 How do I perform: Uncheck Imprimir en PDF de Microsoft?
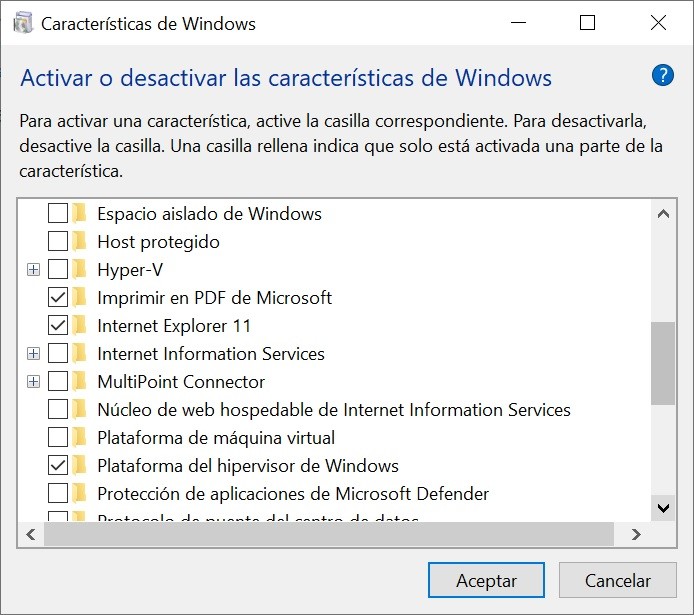click(58, 297)
